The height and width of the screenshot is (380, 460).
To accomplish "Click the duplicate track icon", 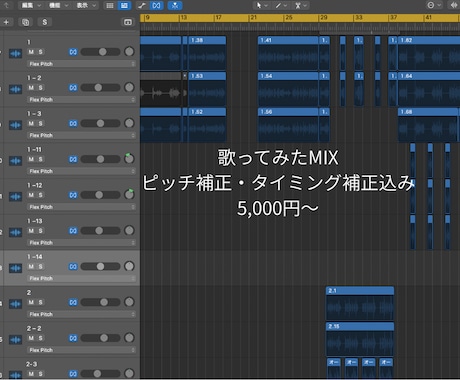I will 25,22.
